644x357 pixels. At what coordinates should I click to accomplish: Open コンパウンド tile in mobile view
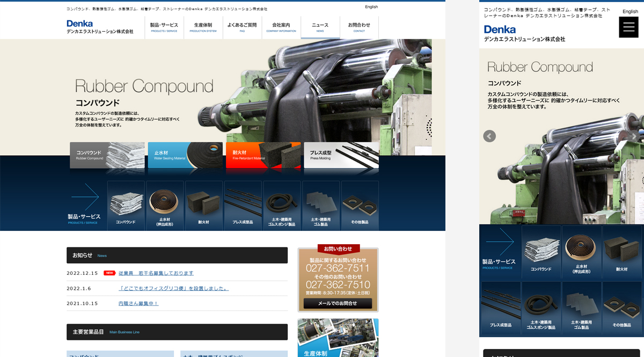[541, 252]
